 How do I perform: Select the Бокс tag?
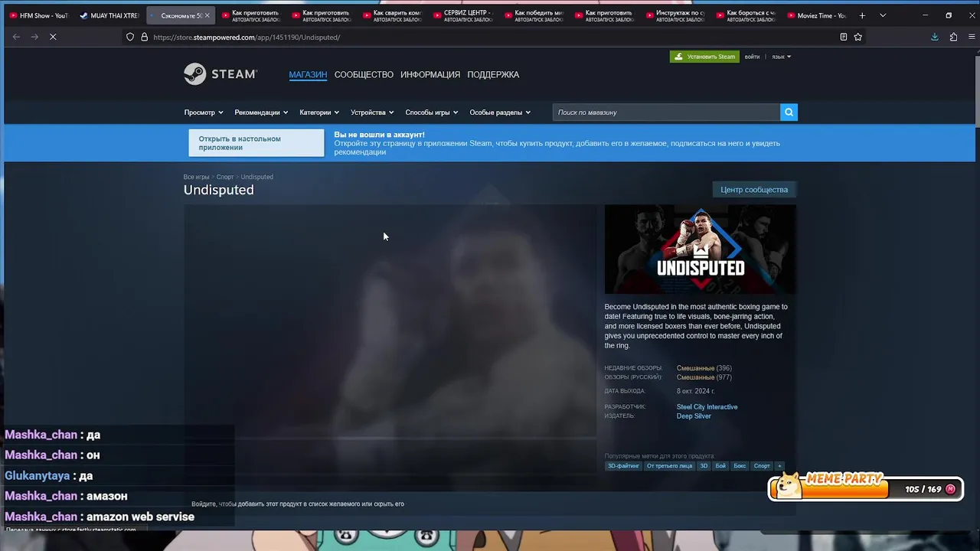(x=740, y=466)
